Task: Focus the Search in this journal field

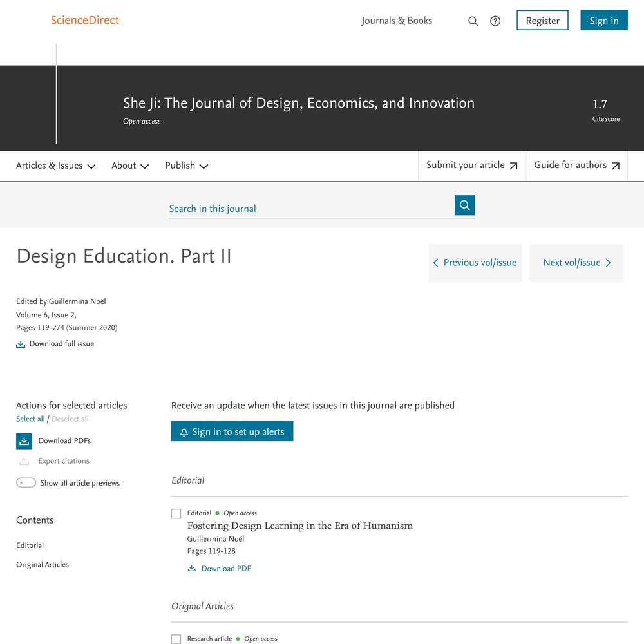Action: 311,209
